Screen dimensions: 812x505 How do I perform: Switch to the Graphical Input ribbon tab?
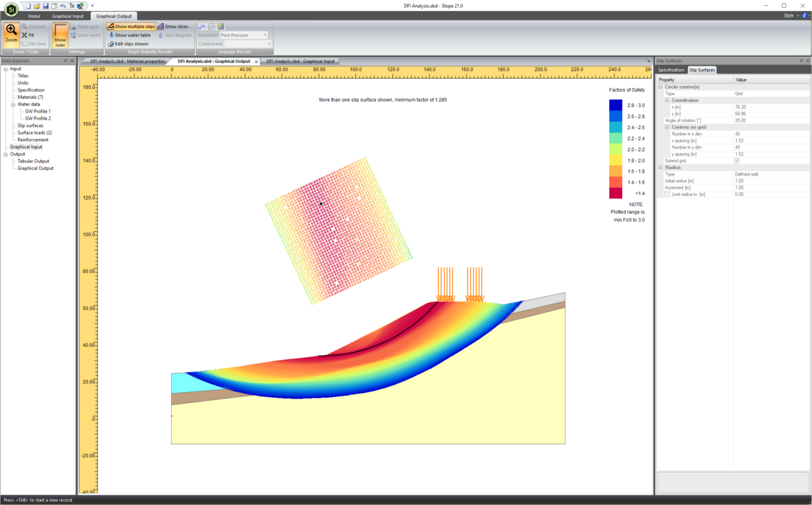[x=68, y=16]
